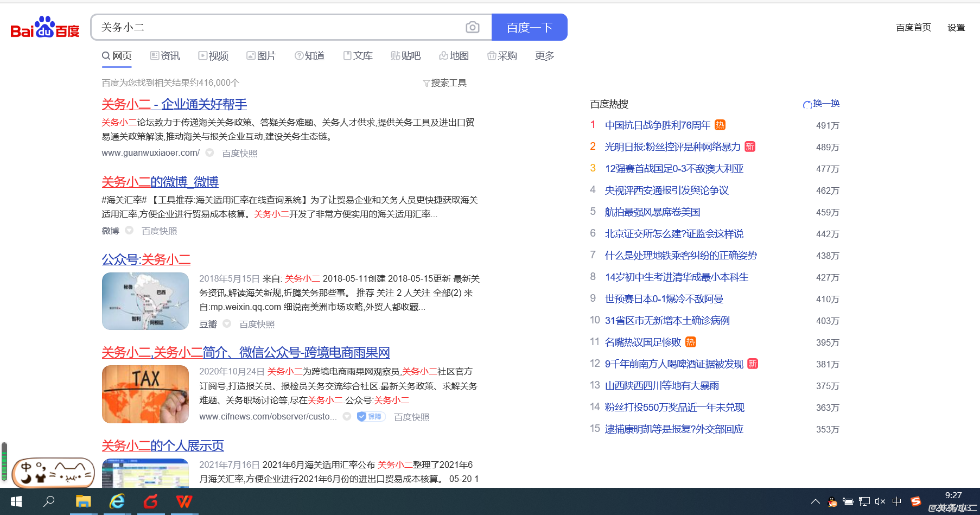The height and width of the screenshot is (515, 980).
Task: Expand dropdown arrow beside 豆瓣 source
Action: tap(227, 323)
